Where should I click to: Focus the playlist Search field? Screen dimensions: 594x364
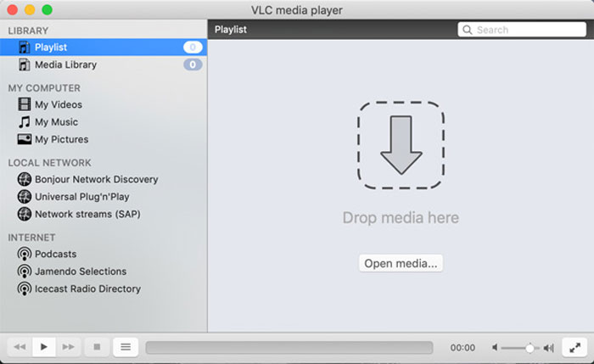pyautogui.click(x=522, y=30)
